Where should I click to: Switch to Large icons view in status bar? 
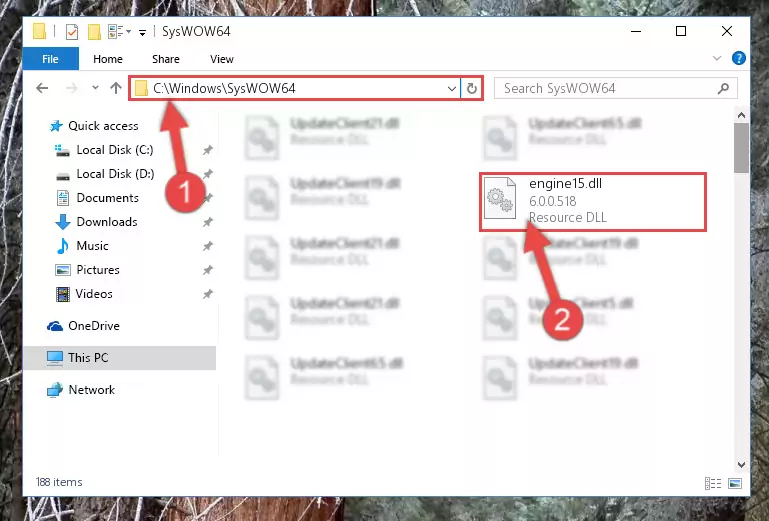pos(735,484)
